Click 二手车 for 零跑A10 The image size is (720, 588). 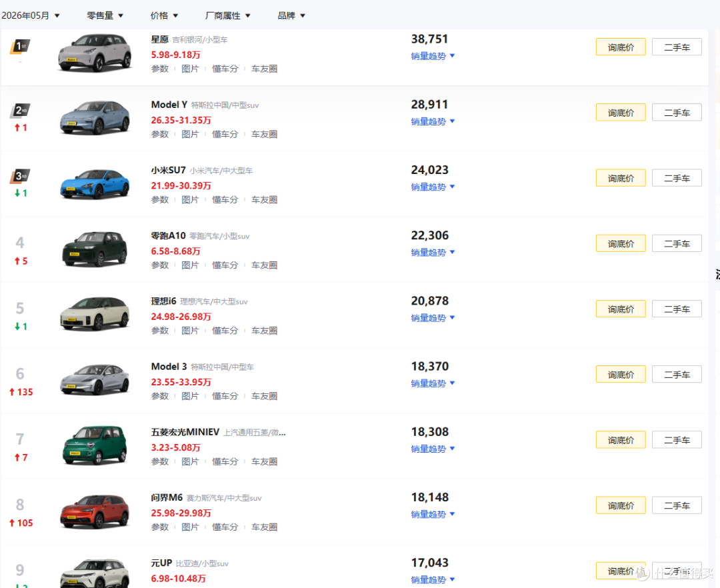tap(677, 244)
